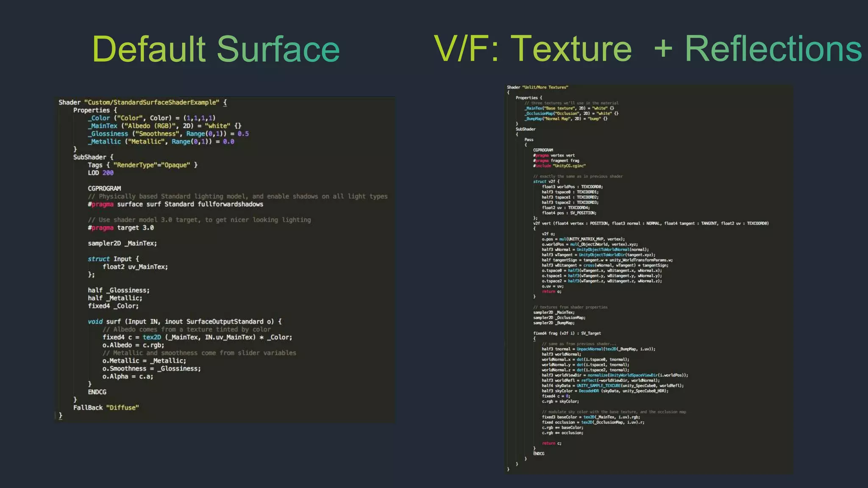
Task: Click the "V/F: Texture + Reflections" heading
Action: pyautogui.click(x=648, y=49)
